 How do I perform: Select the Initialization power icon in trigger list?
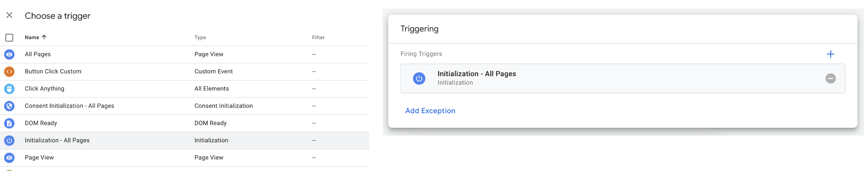9,141
